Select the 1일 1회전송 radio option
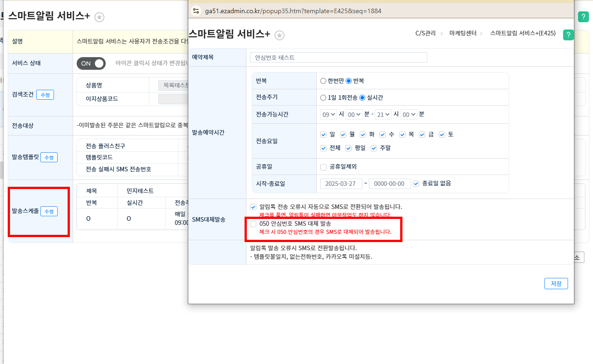The height and width of the screenshot is (364, 593). click(x=323, y=97)
